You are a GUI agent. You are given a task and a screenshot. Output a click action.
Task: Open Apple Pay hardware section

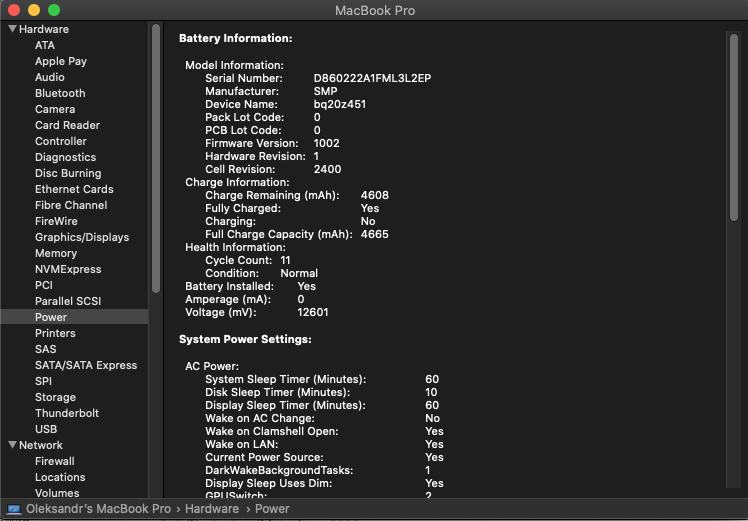[61, 62]
